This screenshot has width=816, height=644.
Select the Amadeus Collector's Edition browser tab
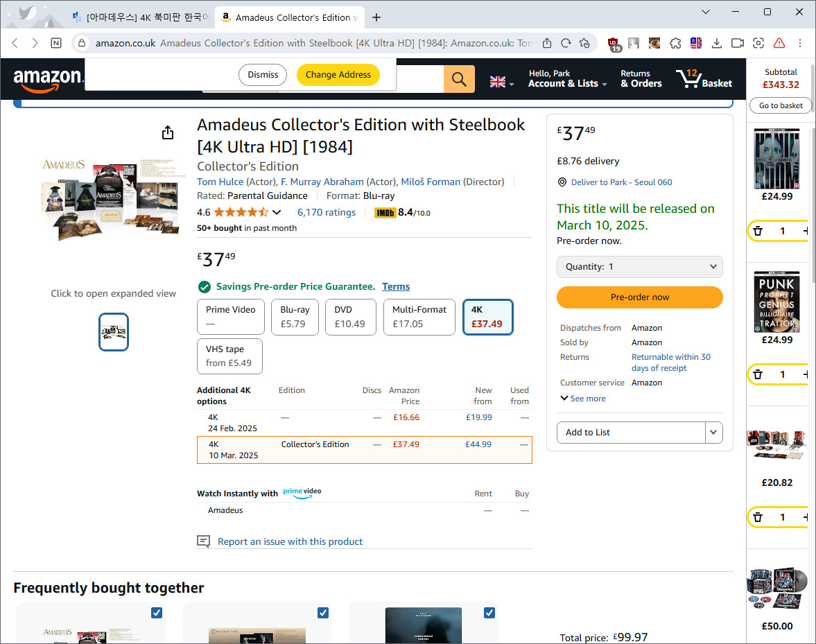tap(290, 17)
